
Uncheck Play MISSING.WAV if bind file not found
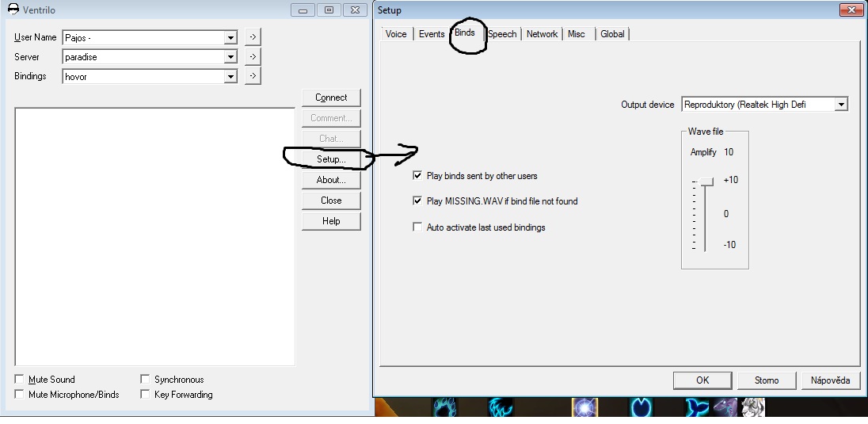pyautogui.click(x=417, y=201)
